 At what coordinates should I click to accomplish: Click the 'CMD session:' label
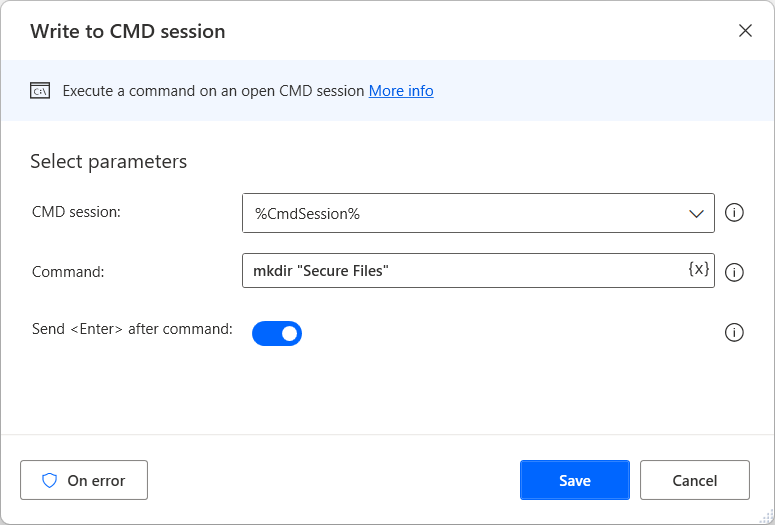click(x=76, y=212)
